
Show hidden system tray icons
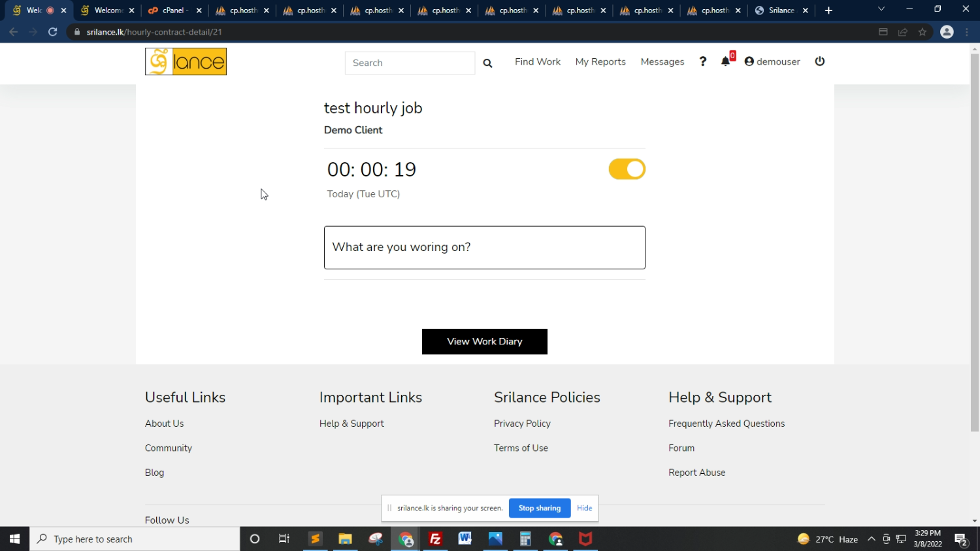click(x=871, y=539)
